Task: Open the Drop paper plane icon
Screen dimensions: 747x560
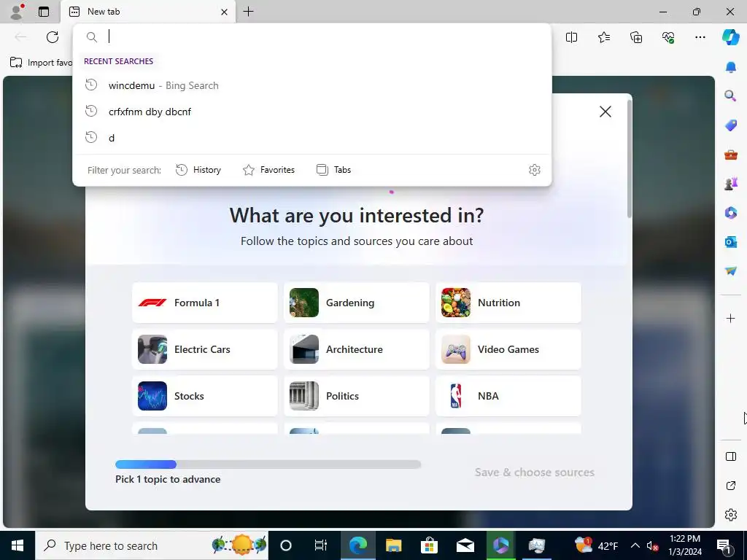Action: [x=731, y=271]
